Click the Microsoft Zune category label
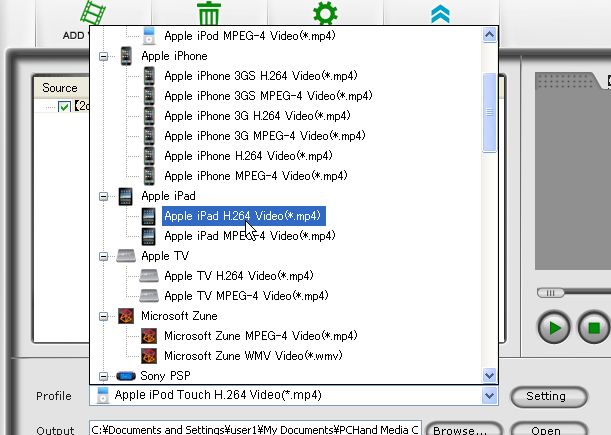Viewport: 611px width, 435px height. [179, 316]
